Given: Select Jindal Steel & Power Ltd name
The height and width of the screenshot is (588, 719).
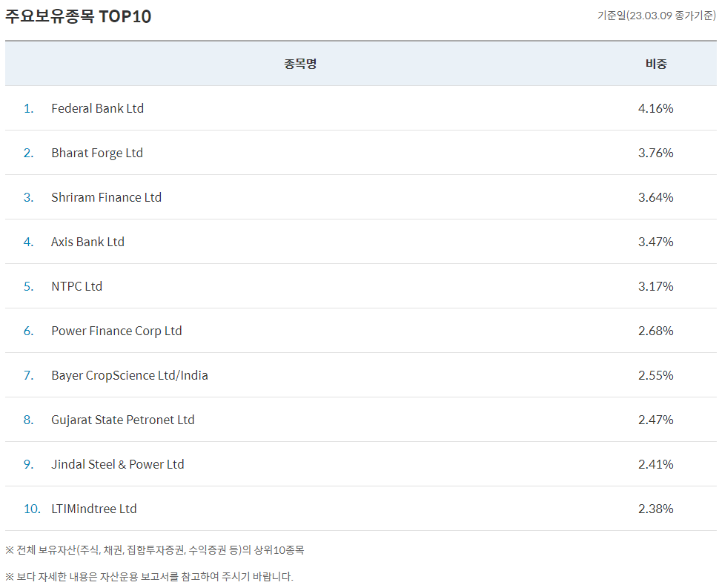Looking at the screenshot, I should tap(118, 464).
